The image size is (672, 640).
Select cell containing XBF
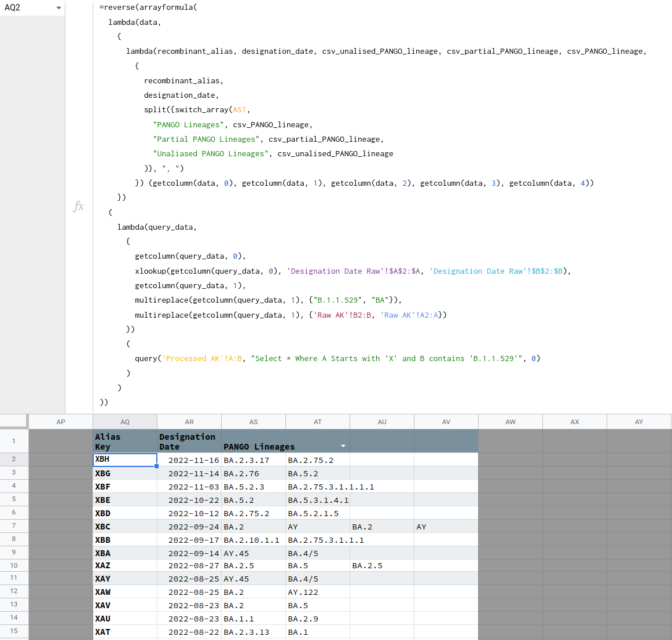(125, 487)
